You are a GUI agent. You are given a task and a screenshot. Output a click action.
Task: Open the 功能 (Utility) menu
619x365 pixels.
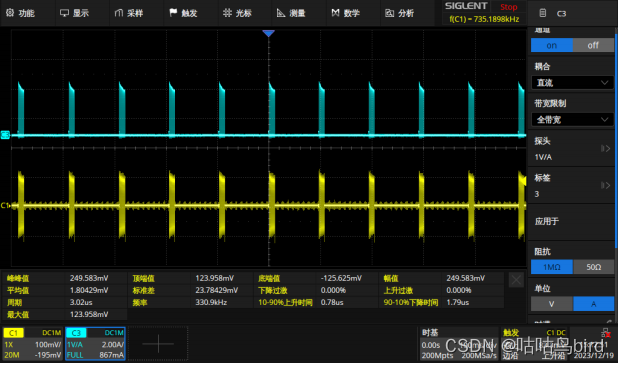tap(21, 13)
